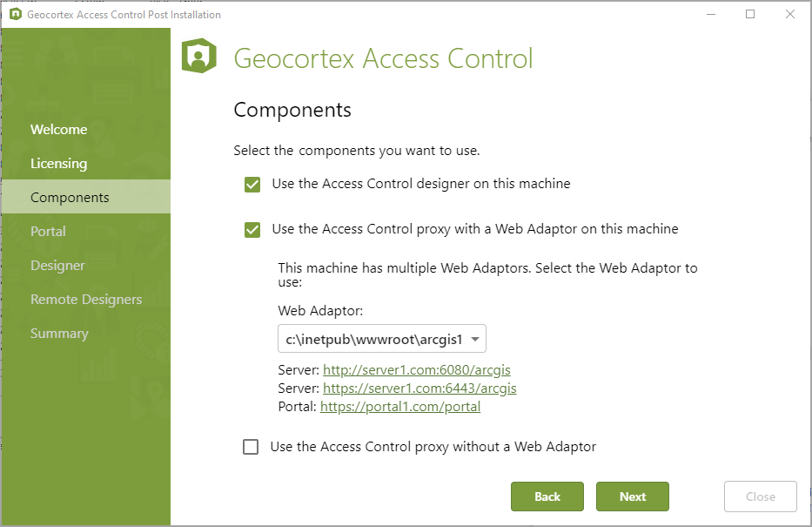
Task: Click the Back button
Action: click(547, 497)
